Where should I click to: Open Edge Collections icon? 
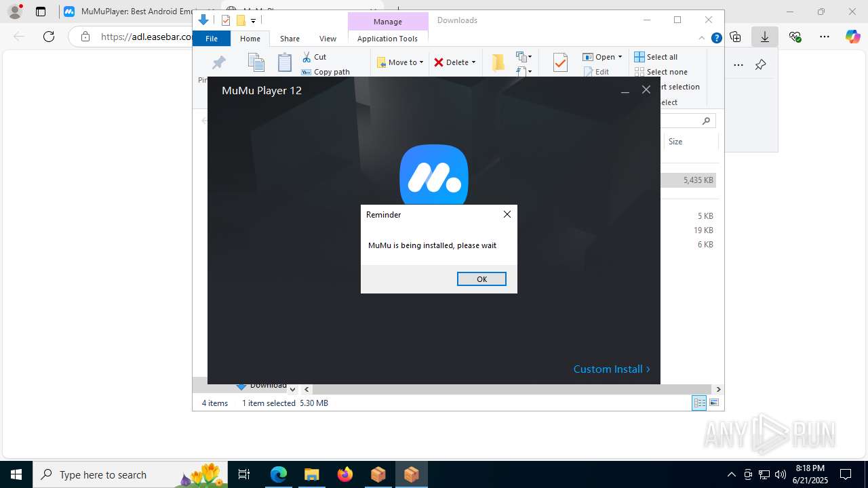click(735, 37)
